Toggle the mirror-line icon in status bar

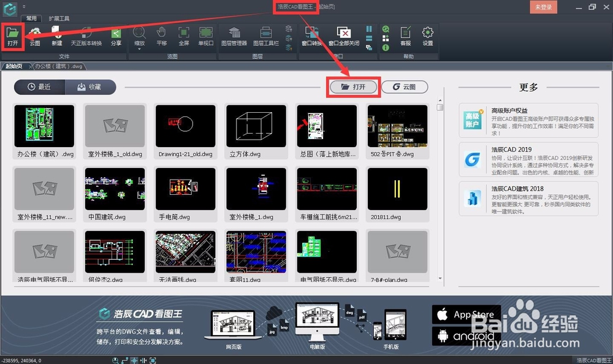click(x=143, y=360)
